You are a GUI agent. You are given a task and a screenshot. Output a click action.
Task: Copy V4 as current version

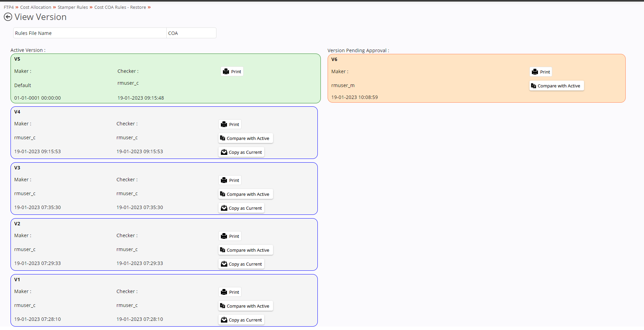pyautogui.click(x=241, y=152)
